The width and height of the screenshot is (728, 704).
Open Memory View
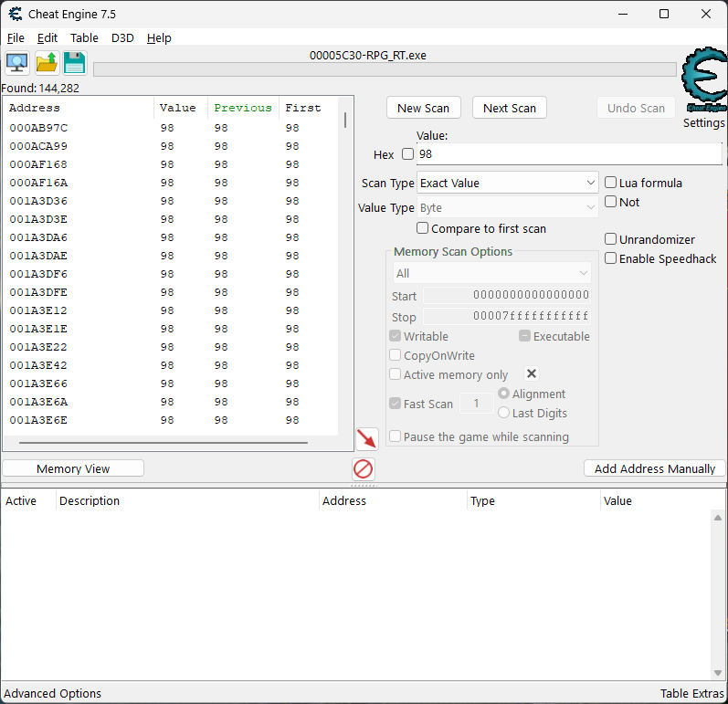point(73,468)
